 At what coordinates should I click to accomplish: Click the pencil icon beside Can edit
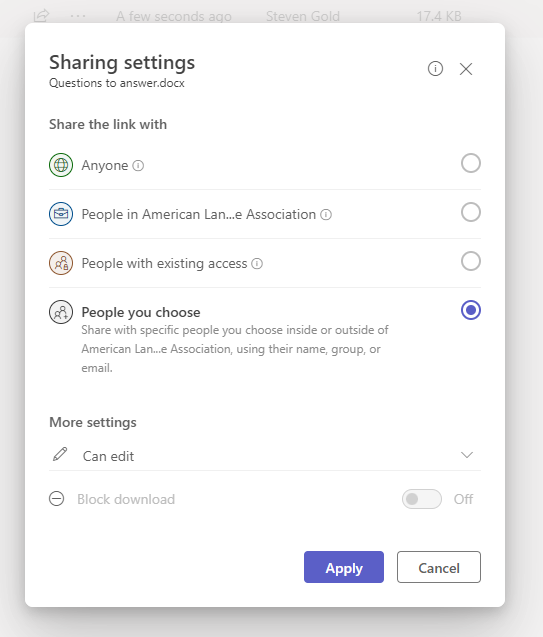coord(60,454)
